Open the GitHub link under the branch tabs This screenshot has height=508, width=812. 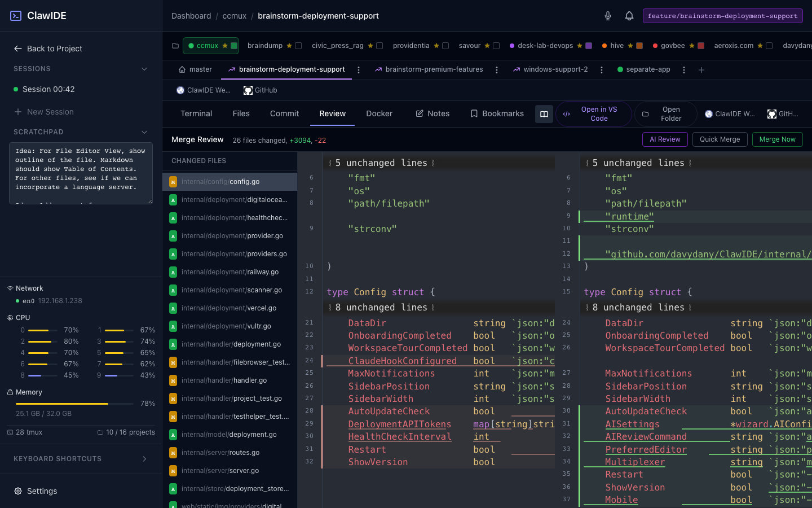point(260,90)
